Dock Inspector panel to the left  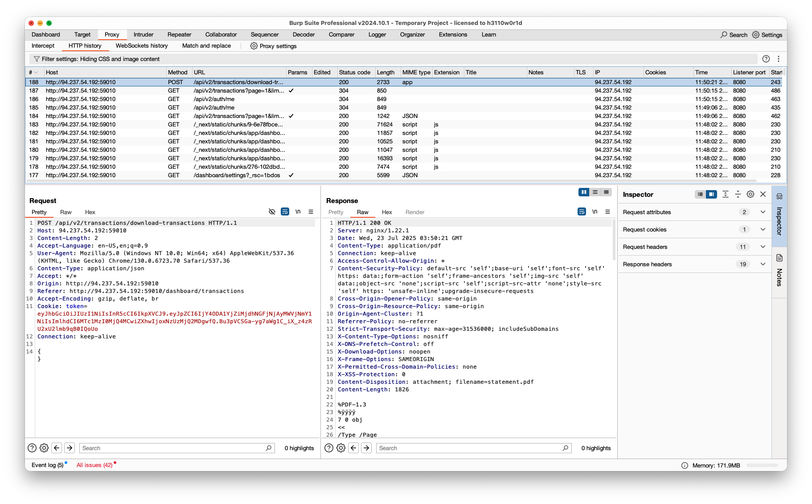click(x=701, y=194)
